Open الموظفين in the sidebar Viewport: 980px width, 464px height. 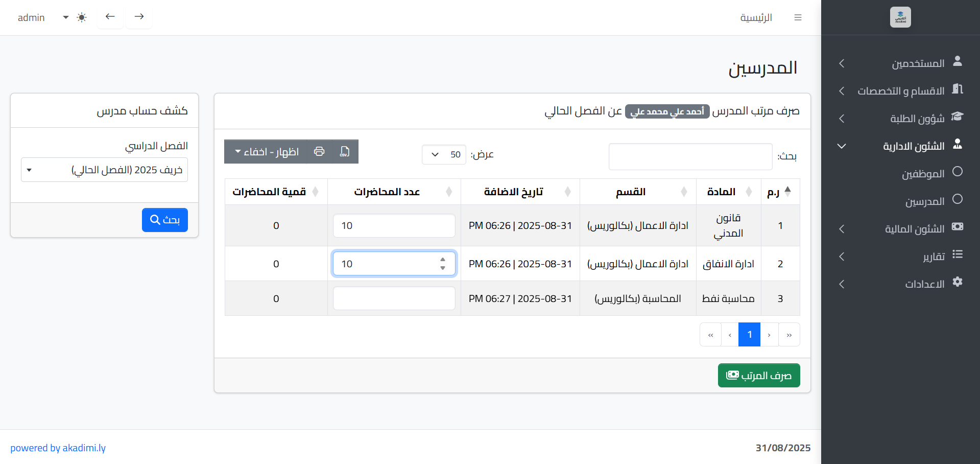[923, 174]
